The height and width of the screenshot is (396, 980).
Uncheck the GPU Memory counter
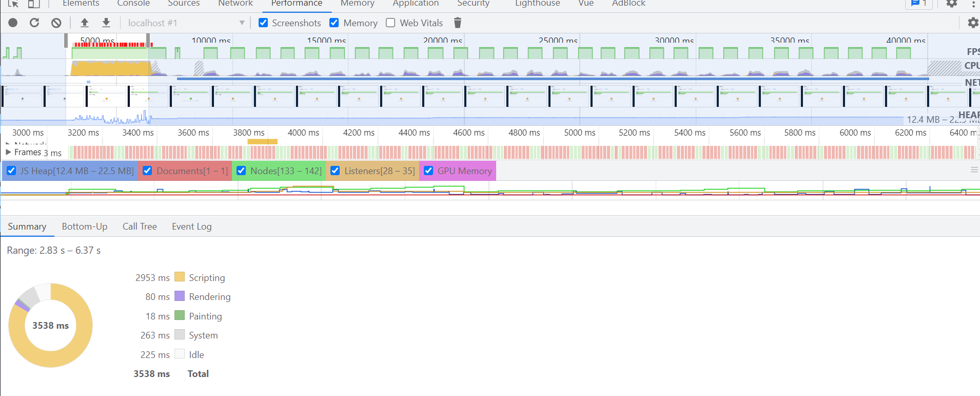point(428,171)
